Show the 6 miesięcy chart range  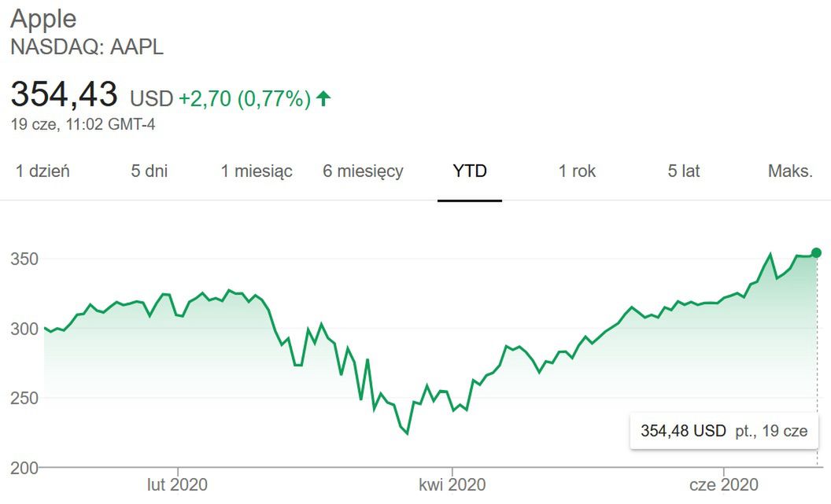(x=363, y=171)
